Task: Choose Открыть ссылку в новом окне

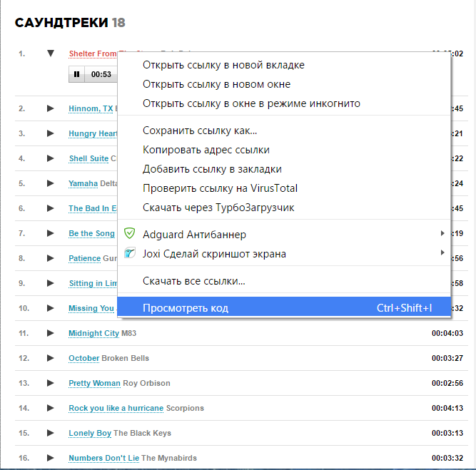Action: (x=284, y=84)
